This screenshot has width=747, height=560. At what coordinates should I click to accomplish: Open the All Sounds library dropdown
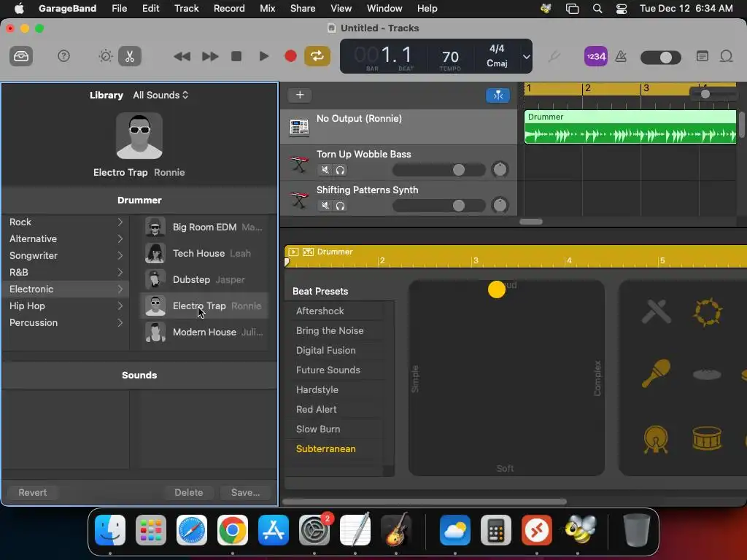(160, 96)
